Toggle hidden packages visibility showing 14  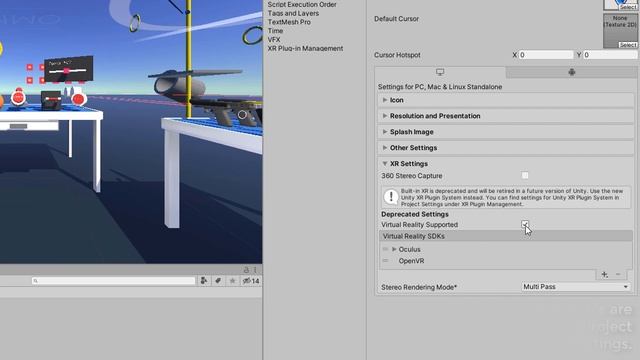(251, 281)
